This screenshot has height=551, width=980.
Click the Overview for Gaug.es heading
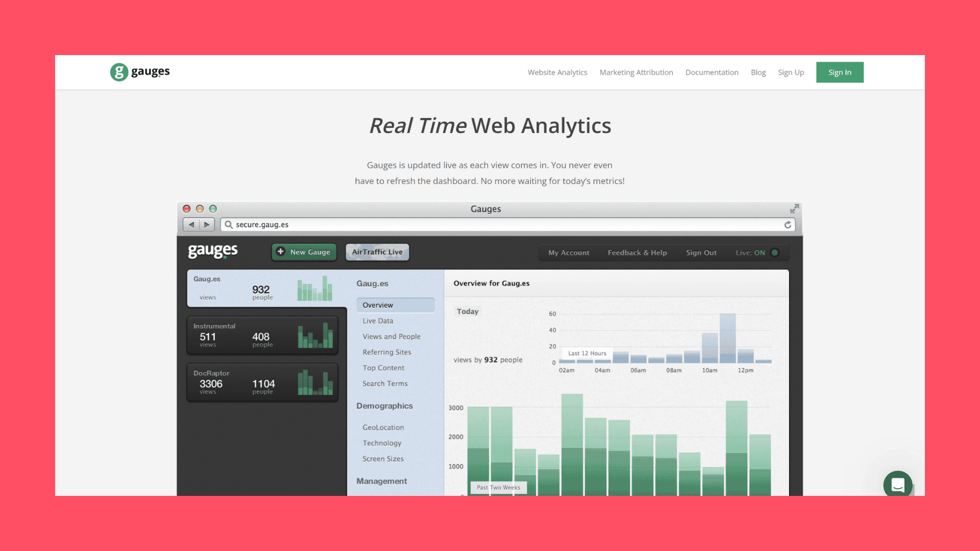click(492, 284)
